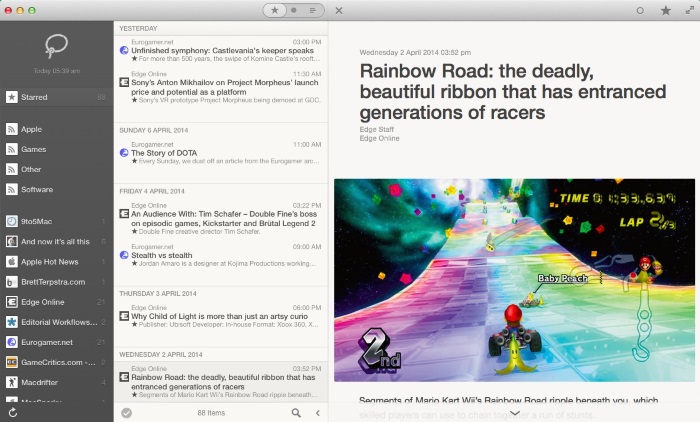Mark the article unread with the circle icon

tap(640, 10)
